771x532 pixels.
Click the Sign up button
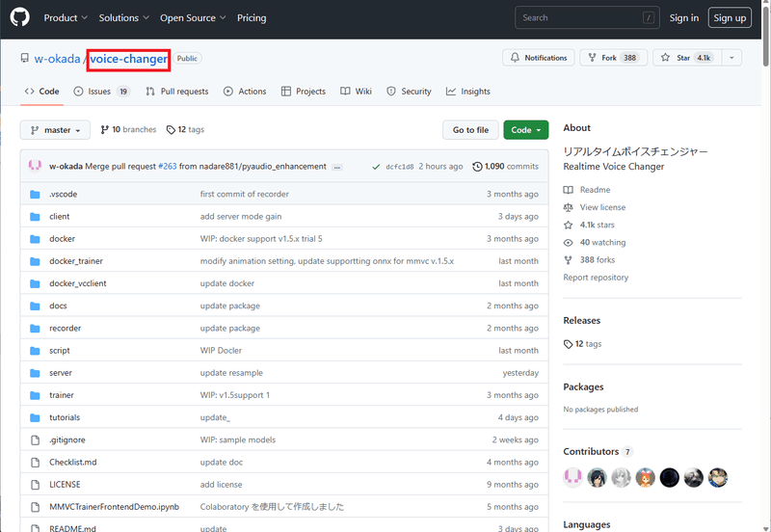tap(730, 17)
